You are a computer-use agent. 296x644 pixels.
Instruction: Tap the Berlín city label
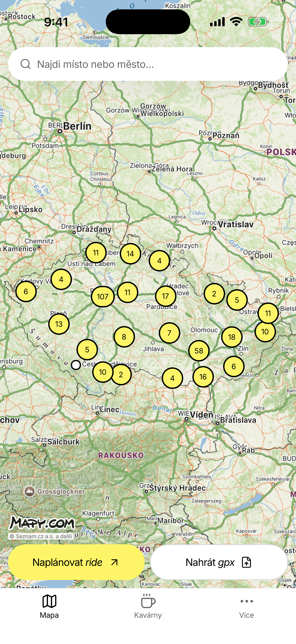(77, 126)
